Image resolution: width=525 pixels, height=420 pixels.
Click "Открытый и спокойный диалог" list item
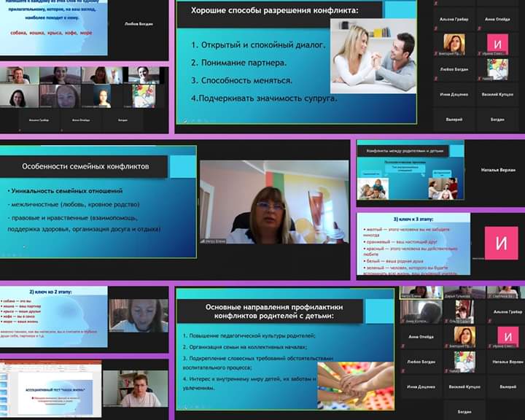[x=257, y=45]
